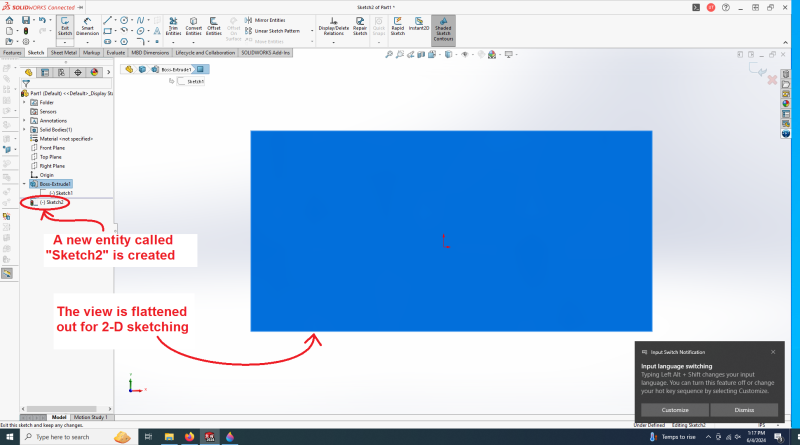The image size is (800, 445).
Task: Click the Convert Entities tool
Action: tap(194, 25)
